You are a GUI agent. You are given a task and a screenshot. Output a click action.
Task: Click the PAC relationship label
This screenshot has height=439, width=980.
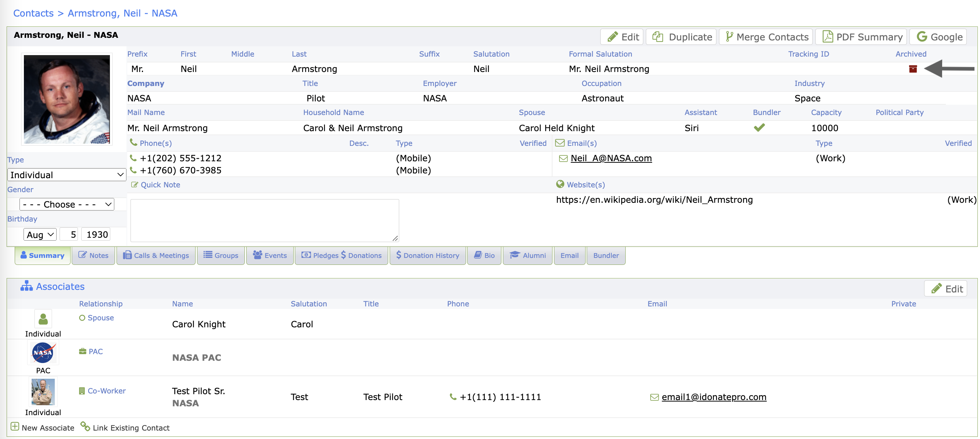click(x=96, y=352)
